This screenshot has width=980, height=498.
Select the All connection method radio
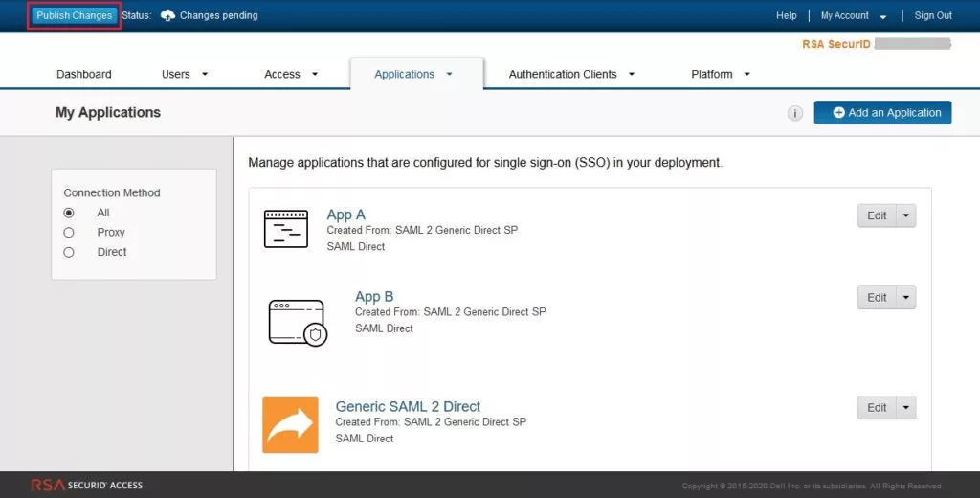point(69,213)
